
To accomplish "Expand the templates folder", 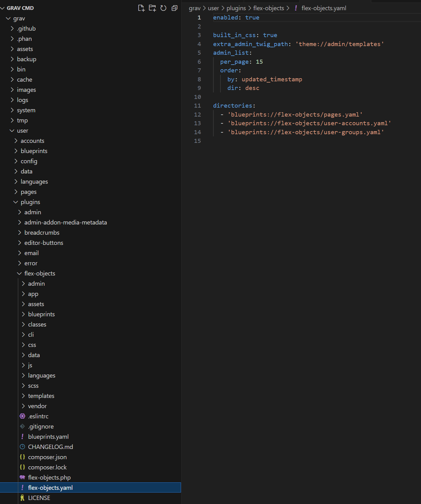I will tap(23, 396).
